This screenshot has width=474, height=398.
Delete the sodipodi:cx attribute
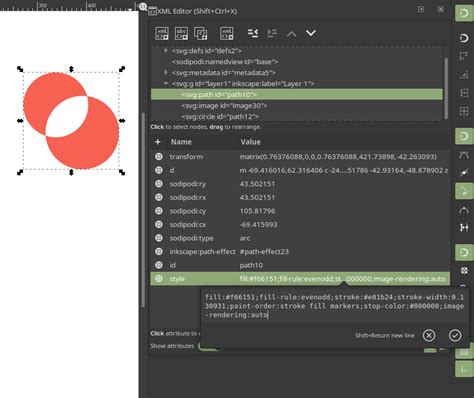(159, 224)
